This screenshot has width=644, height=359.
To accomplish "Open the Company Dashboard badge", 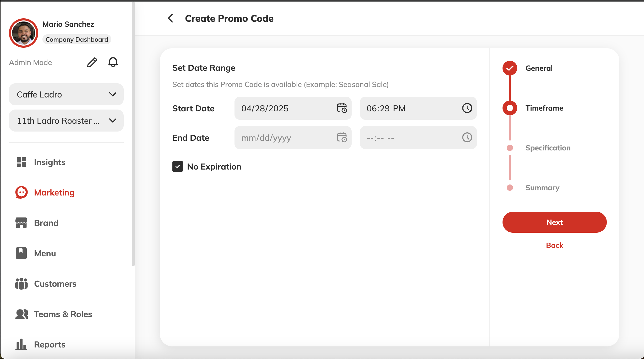I will pyautogui.click(x=77, y=39).
